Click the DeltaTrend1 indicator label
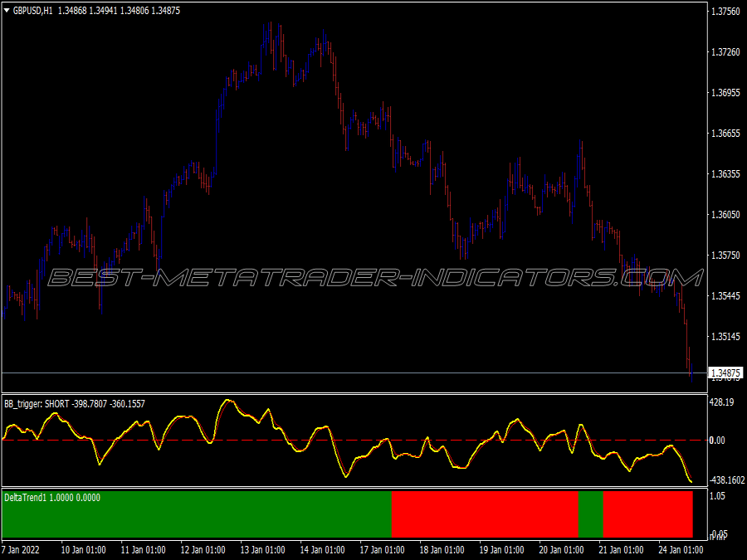The height and width of the screenshot is (560, 747). 27,498
